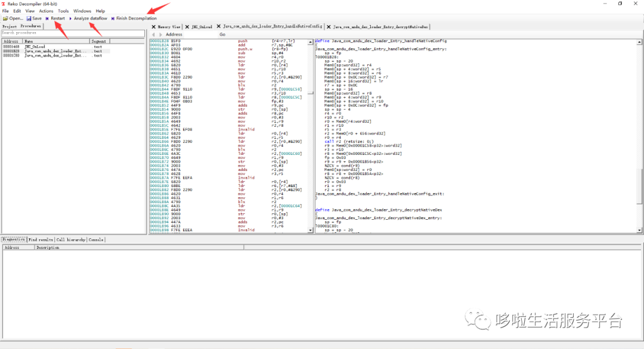Image resolution: width=644 pixels, height=349 pixels.
Task: Close the JNI_OnLoad tab
Action: point(187,27)
